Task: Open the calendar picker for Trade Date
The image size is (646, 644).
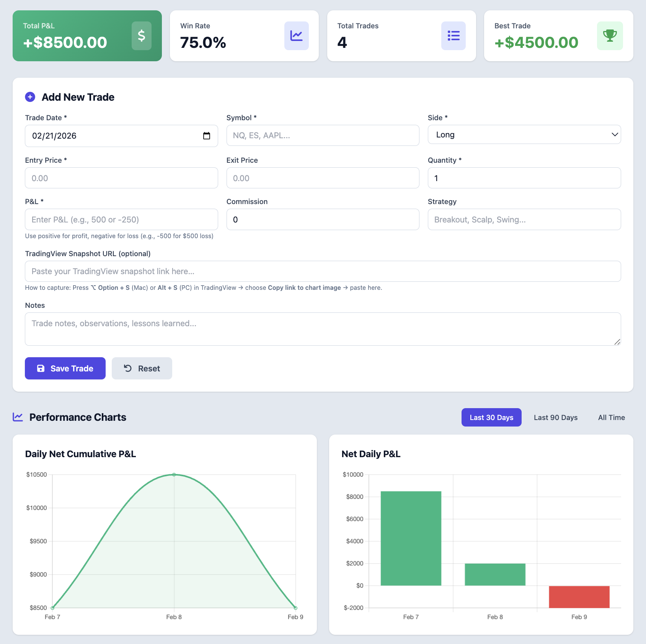Action: tap(207, 136)
